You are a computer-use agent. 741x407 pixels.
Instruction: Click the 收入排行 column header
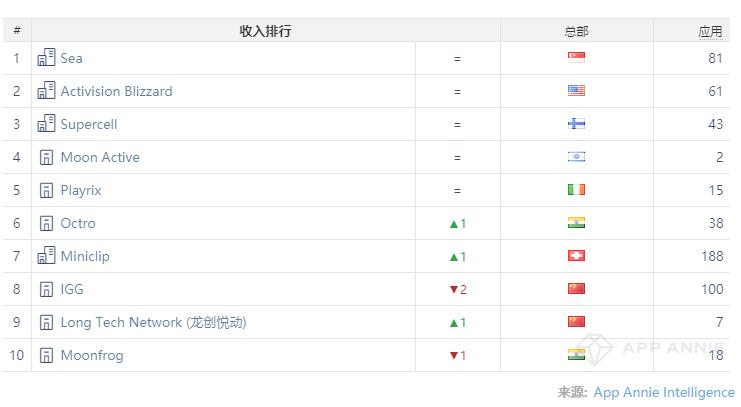coord(265,31)
